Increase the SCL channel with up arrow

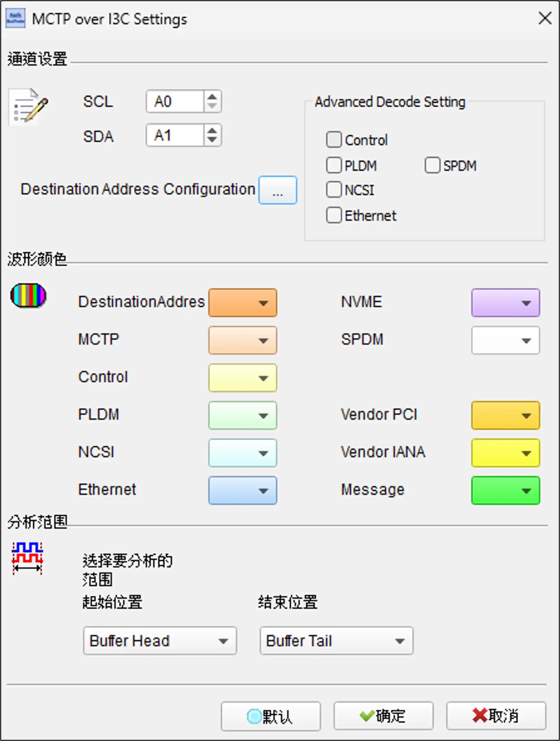point(212,97)
